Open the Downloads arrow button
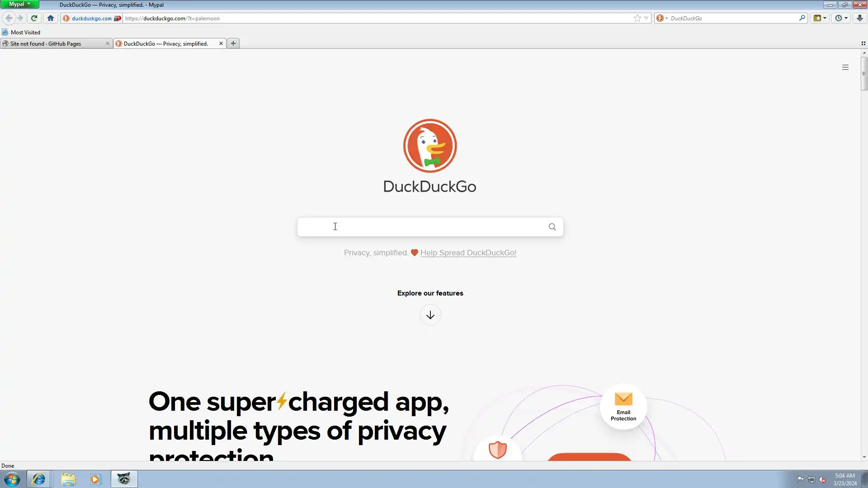Viewport: 868px width, 488px height. (x=859, y=18)
